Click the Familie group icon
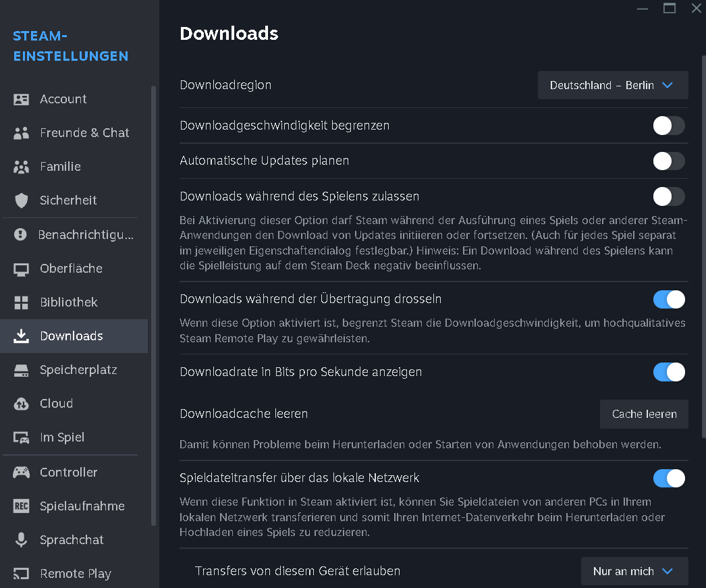 click(x=21, y=167)
